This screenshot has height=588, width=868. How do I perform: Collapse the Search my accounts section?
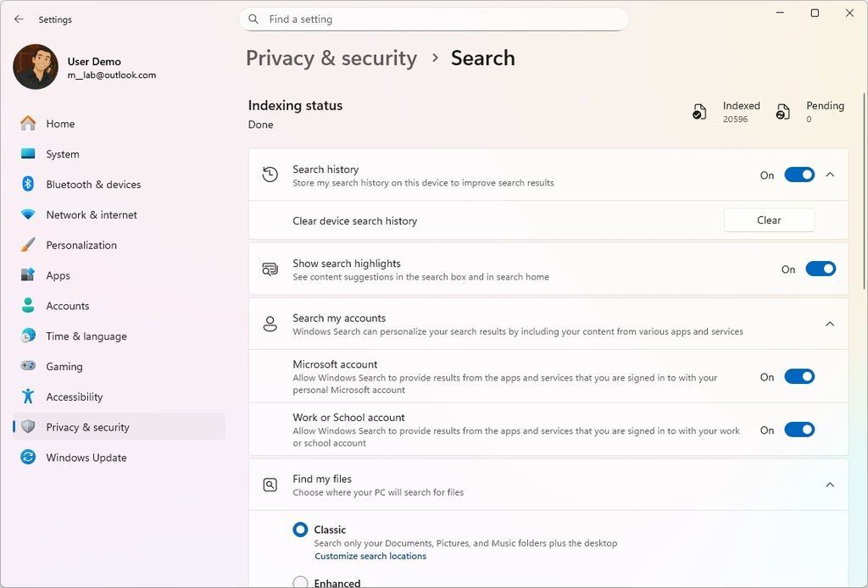[x=830, y=324]
